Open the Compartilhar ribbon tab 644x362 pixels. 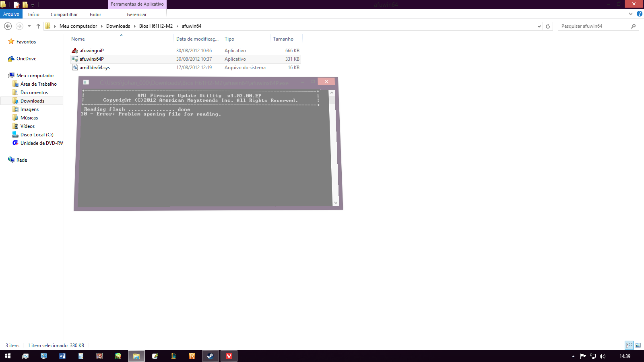click(64, 14)
